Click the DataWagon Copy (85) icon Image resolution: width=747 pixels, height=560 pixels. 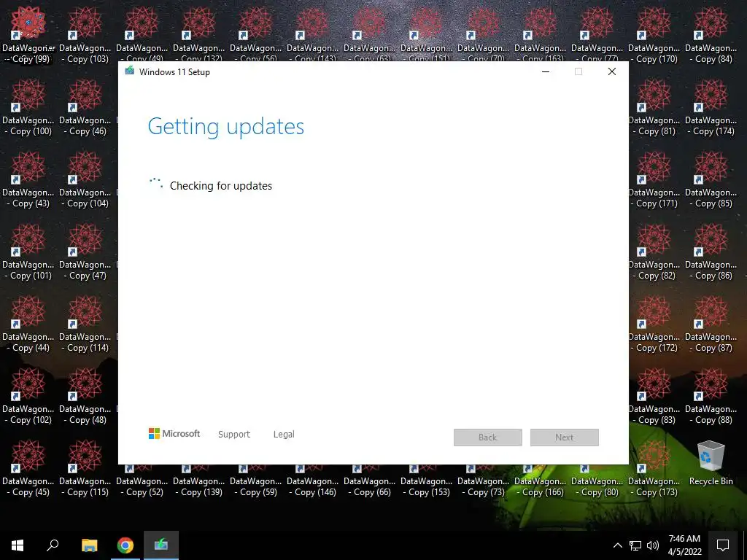tap(711, 180)
